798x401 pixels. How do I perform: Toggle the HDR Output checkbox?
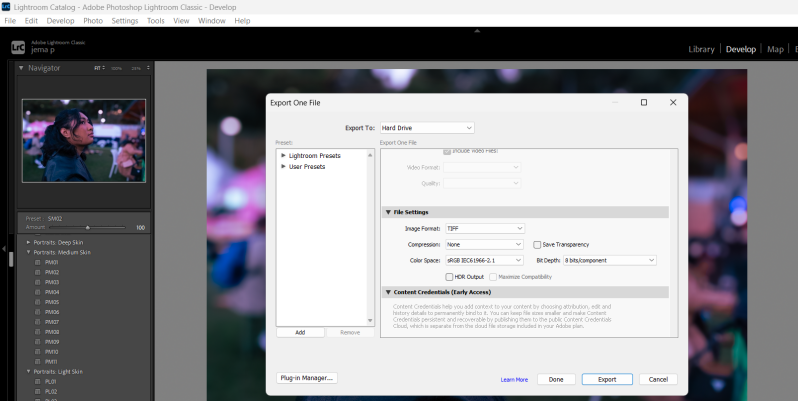[449, 277]
